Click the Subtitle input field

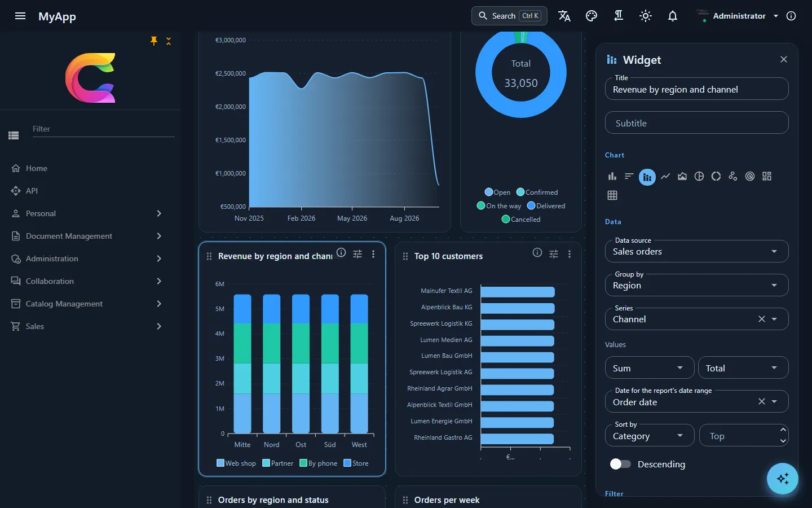pos(696,122)
